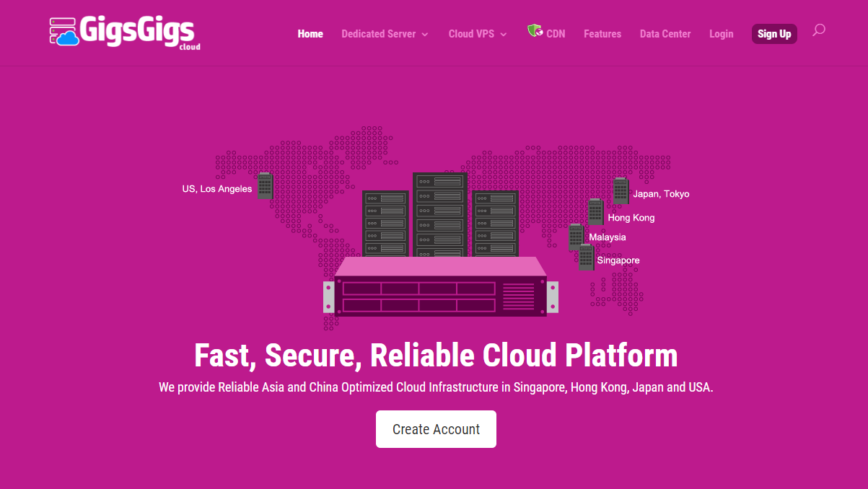Select the Singapore server icon
Image resolution: width=868 pixels, height=489 pixels.
pos(586,257)
